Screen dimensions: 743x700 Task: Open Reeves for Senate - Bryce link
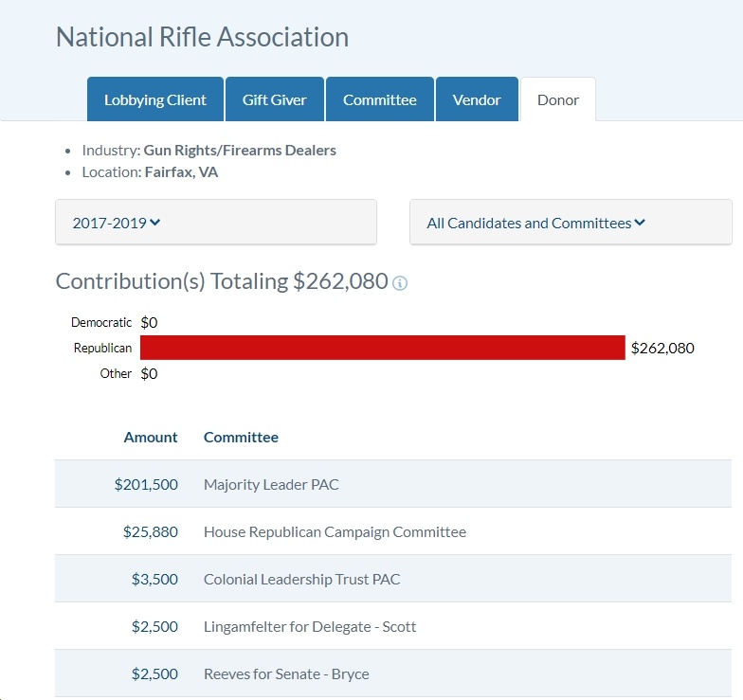pos(286,674)
